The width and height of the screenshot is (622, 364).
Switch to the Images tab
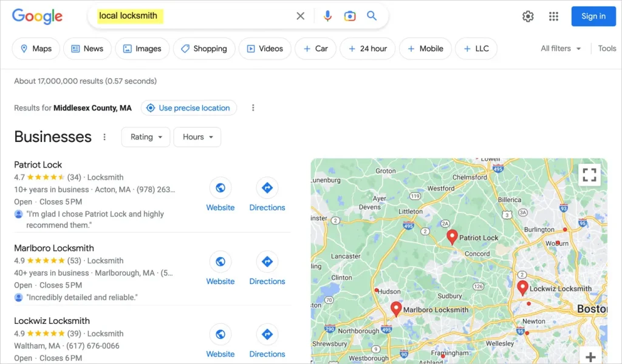coord(142,49)
